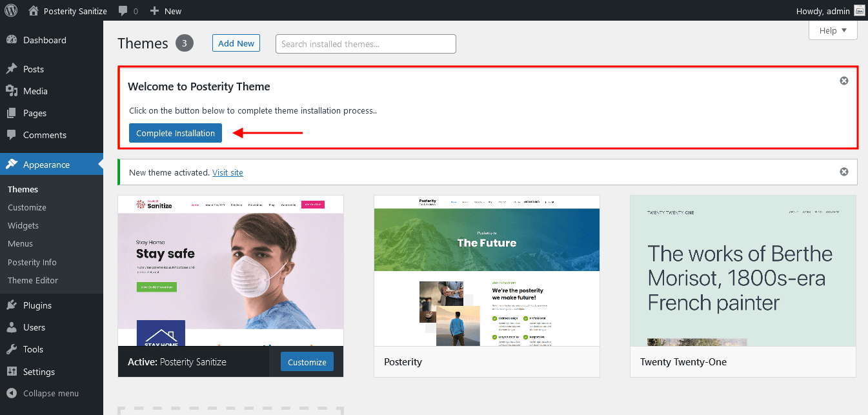The image size is (868, 415).
Task: Click the Complete Installation button
Action: click(x=176, y=133)
